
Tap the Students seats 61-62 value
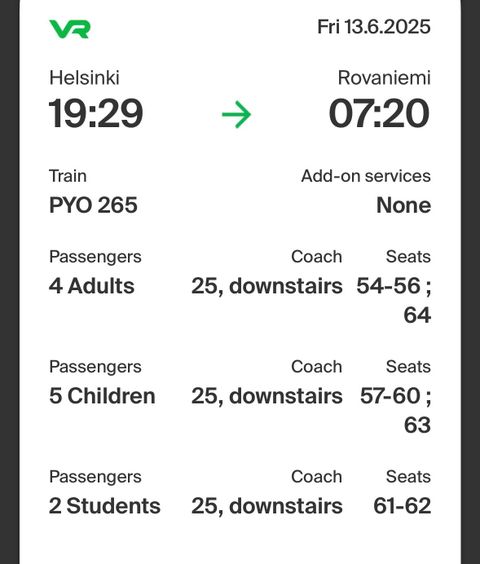point(402,506)
